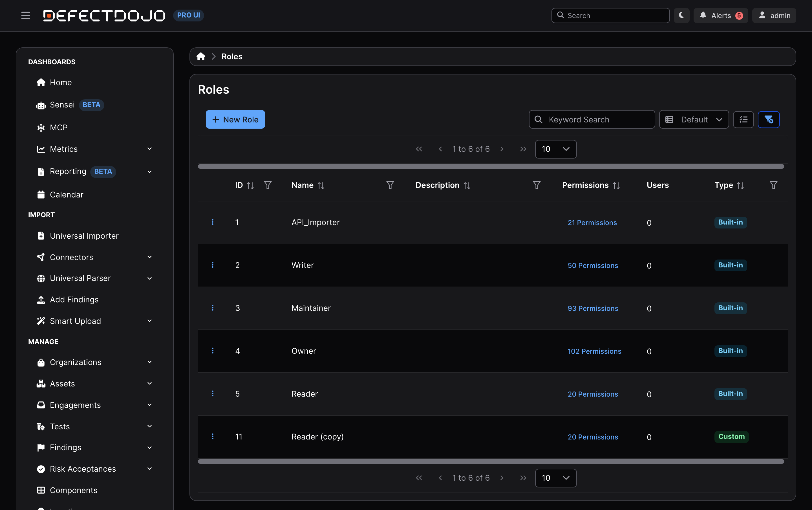Click the Custom type badge
The width and height of the screenshot is (812, 510).
(x=731, y=436)
